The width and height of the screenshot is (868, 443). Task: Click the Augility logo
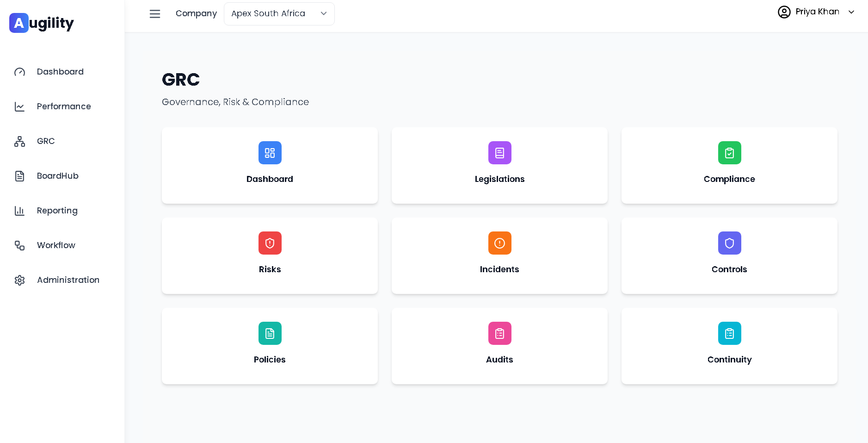[42, 23]
